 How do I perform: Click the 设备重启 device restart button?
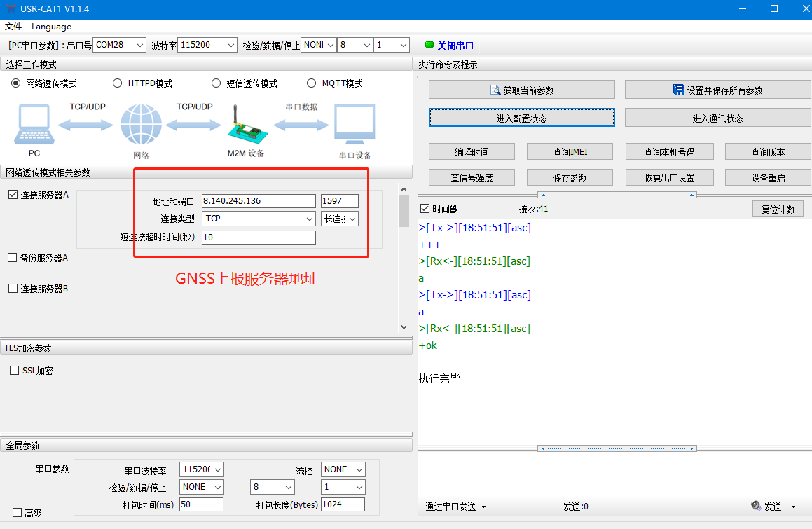(768, 178)
